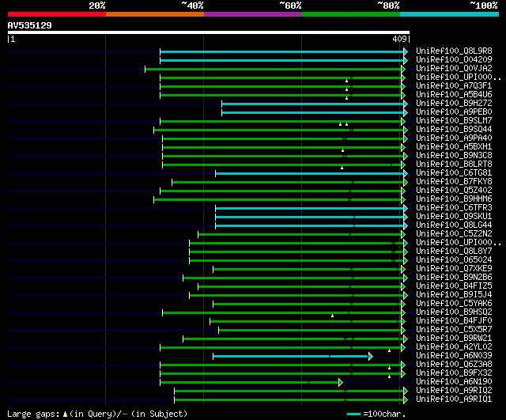506x420 pixels.
Task: Click the cyan alignment bar for UniRef100_B9H272
Action: point(313,104)
